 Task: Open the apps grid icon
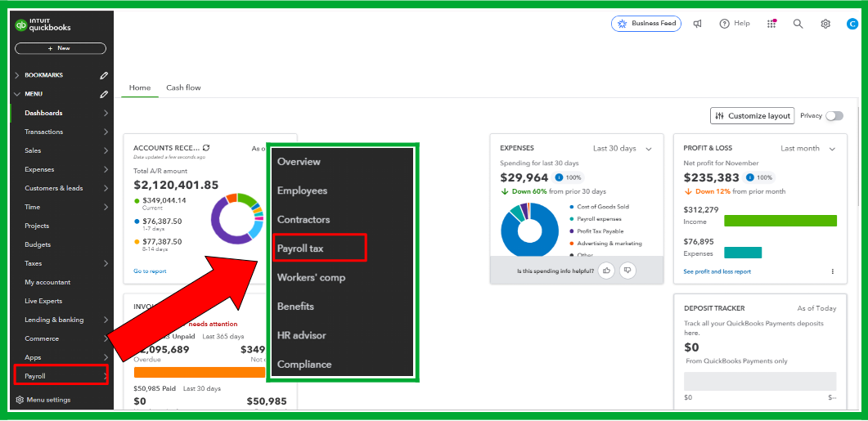click(x=771, y=24)
